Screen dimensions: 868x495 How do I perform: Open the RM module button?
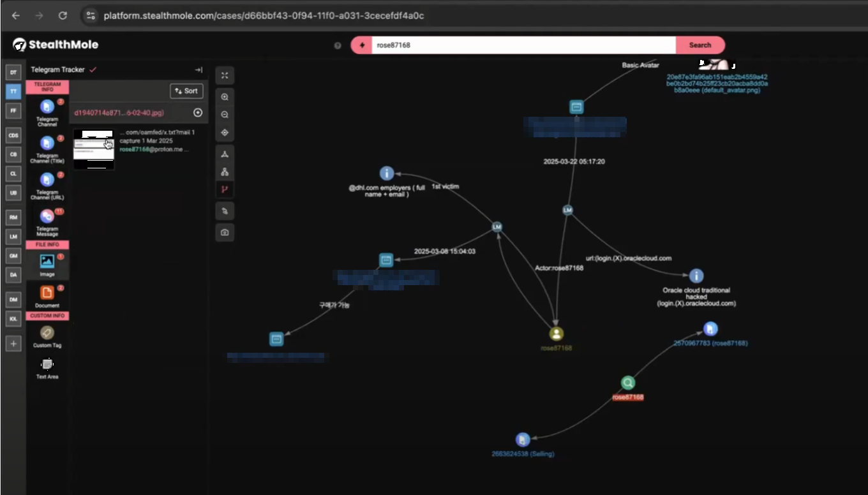[13, 218]
